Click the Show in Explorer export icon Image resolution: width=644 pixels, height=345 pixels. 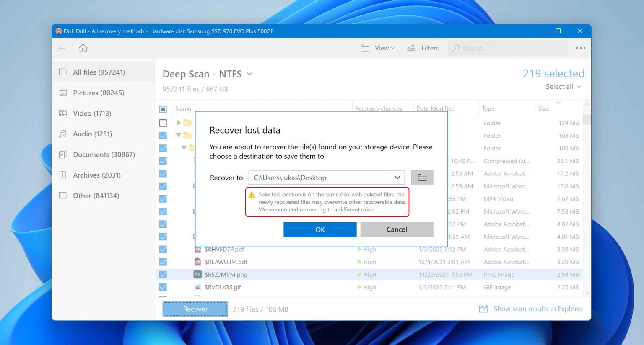pyautogui.click(x=483, y=309)
